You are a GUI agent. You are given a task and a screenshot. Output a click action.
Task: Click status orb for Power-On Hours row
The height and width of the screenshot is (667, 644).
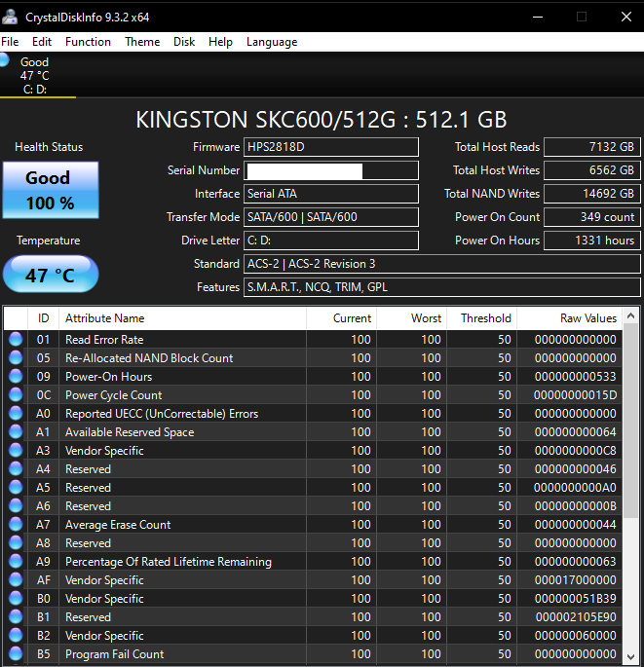16,377
